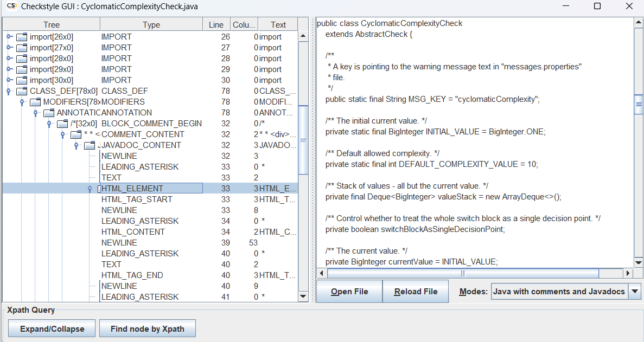Image resolution: width=644 pixels, height=342 pixels.
Task: Click the COMMENT_CONTENT folder icon
Action: (75, 134)
